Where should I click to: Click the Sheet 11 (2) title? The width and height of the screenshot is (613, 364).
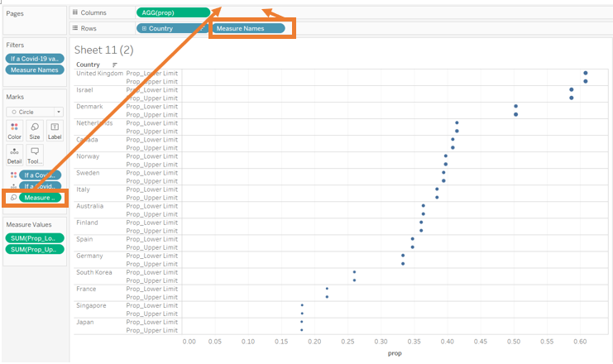[104, 50]
